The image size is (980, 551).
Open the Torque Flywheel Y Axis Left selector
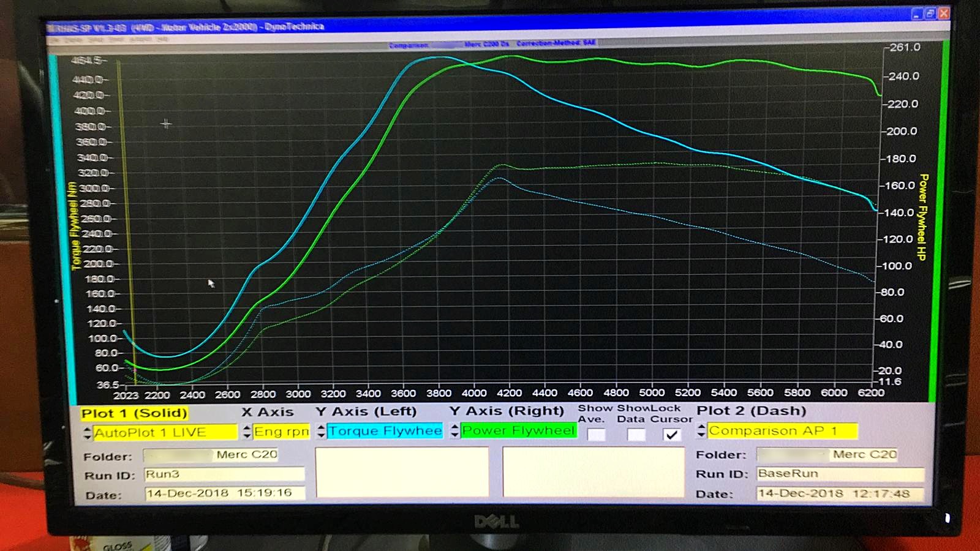[385, 431]
